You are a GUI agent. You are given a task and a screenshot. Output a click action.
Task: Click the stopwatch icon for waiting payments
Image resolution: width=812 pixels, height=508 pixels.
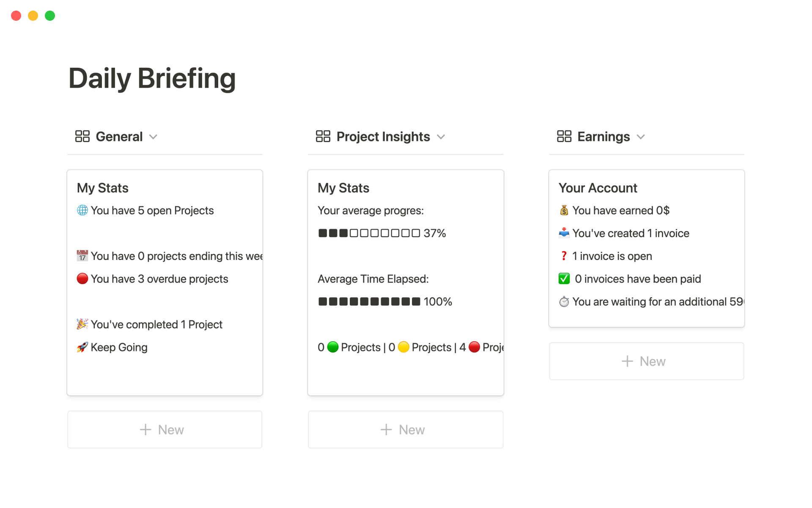(564, 301)
